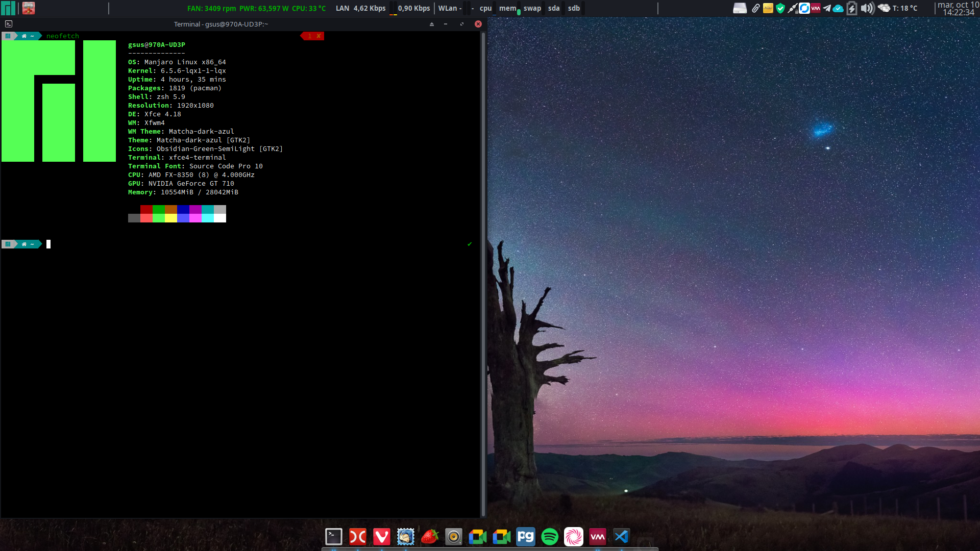The width and height of the screenshot is (980, 551).
Task: Click the cpu monitor label in the panel
Action: pyautogui.click(x=485, y=8)
